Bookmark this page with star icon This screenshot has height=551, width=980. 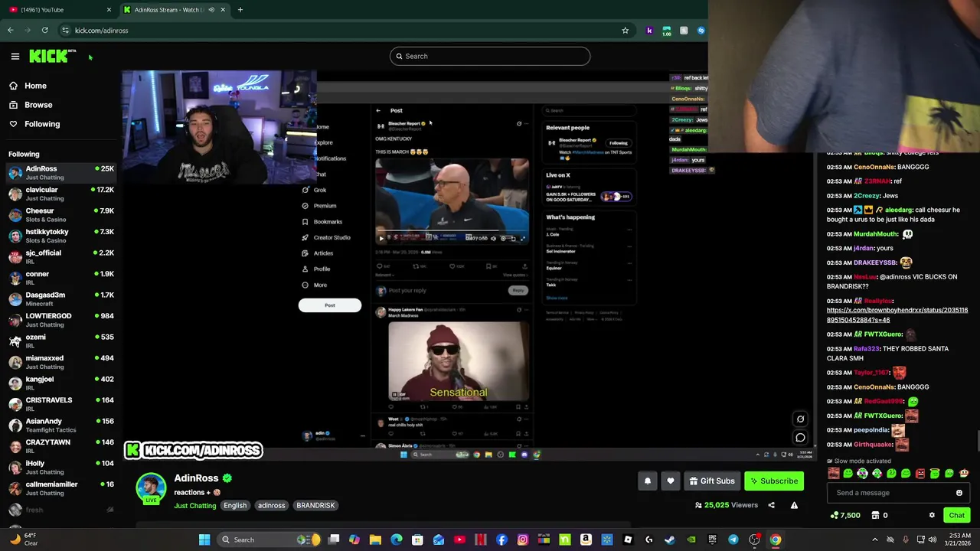pyautogui.click(x=625, y=31)
